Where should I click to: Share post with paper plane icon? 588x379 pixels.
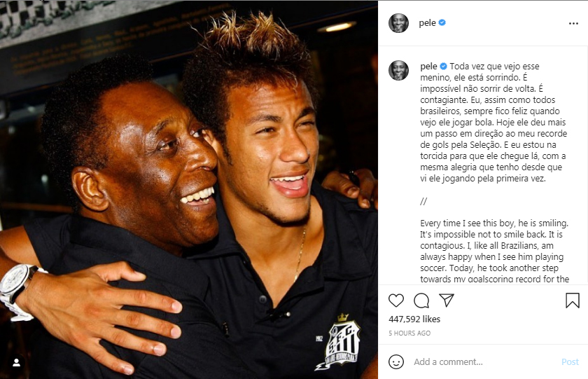(x=447, y=301)
